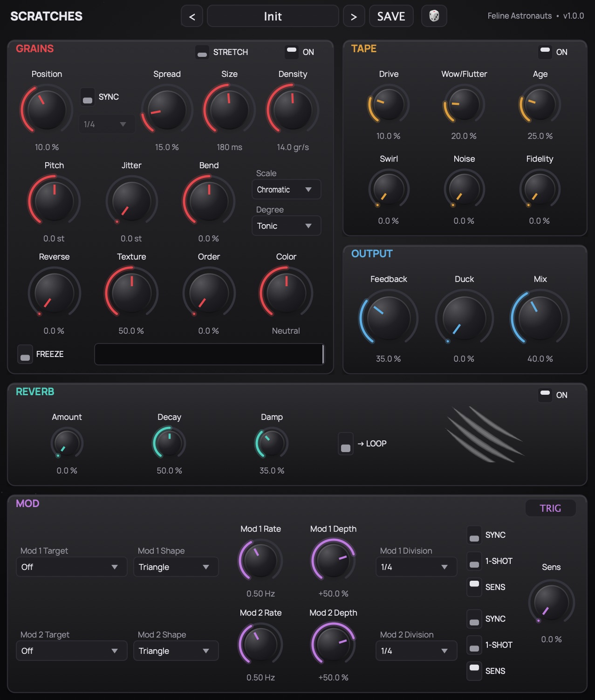The width and height of the screenshot is (595, 700).
Task: Click the Mod 1 Rate knob
Action: tap(260, 560)
